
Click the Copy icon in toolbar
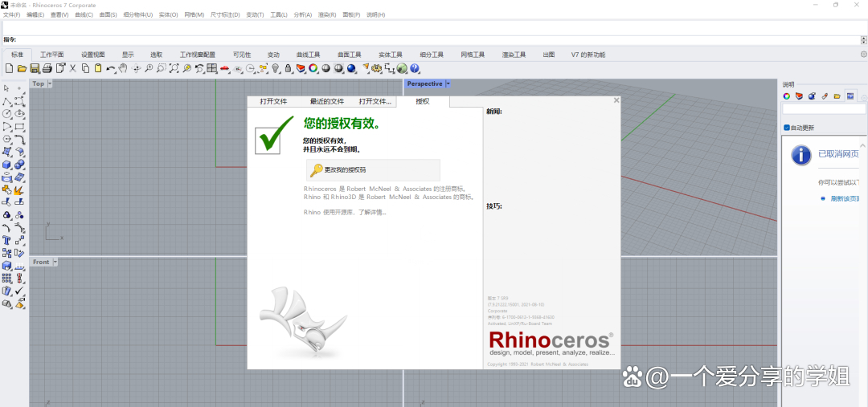pos(85,68)
